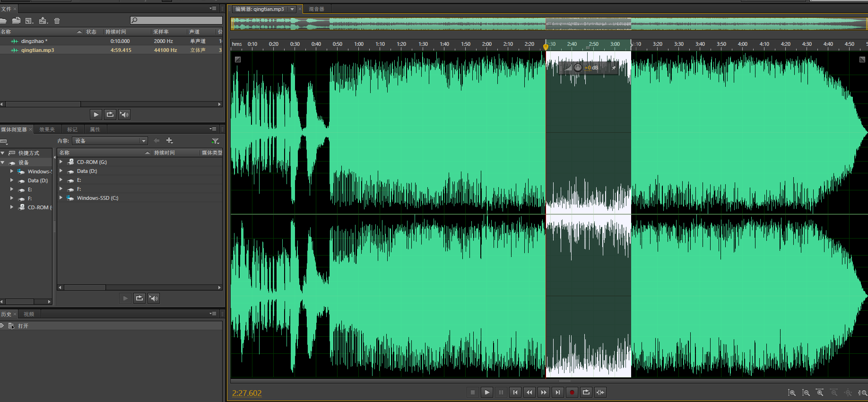The width and height of the screenshot is (868, 402).
Task: Click the time display 2:27.602
Action: (x=247, y=393)
